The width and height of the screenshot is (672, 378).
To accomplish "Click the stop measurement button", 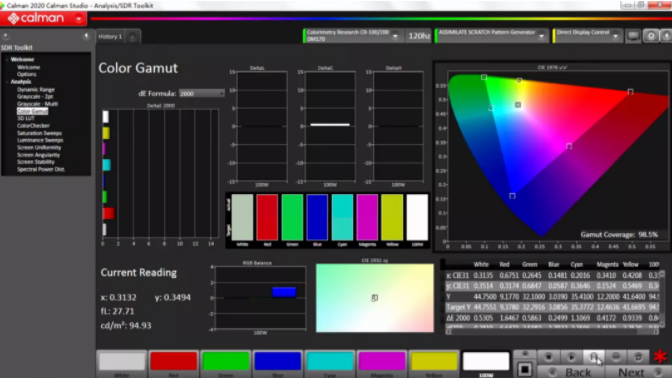I will [x=549, y=357].
